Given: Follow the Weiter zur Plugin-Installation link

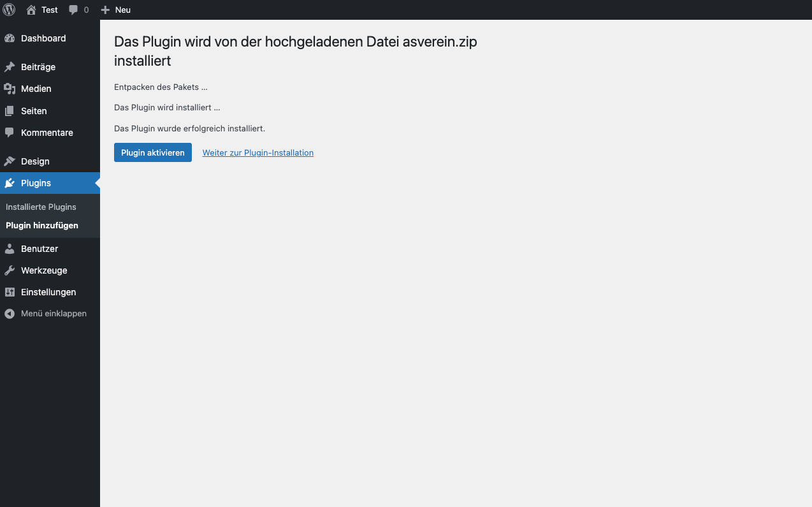Looking at the screenshot, I should click(x=257, y=152).
